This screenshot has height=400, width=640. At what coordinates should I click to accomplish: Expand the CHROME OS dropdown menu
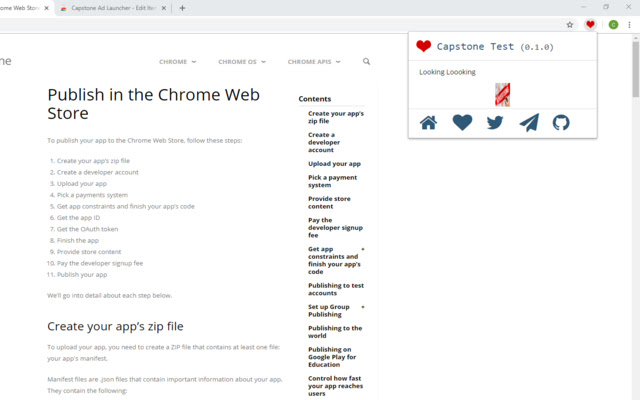[x=242, y=62]
